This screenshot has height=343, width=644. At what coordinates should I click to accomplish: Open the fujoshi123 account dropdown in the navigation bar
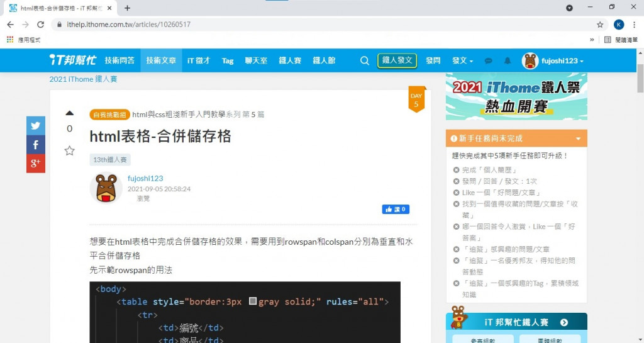[562, 61]
